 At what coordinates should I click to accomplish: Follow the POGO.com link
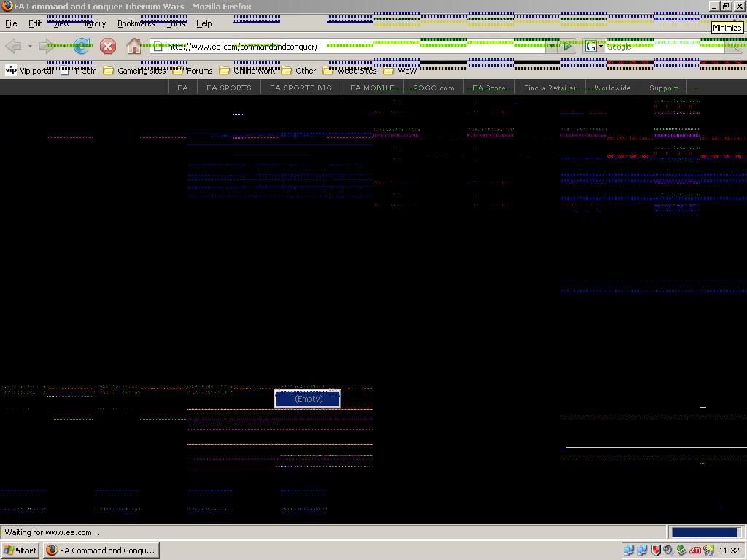click(x=433, y=87)
